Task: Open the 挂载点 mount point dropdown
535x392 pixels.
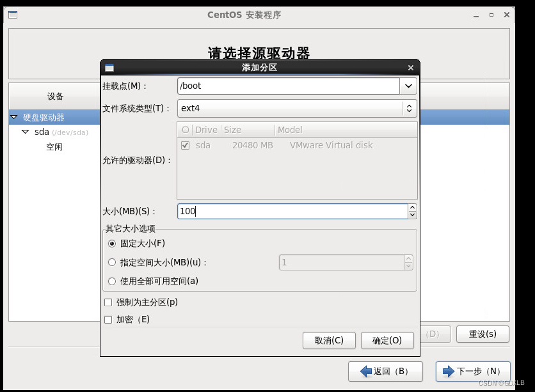Action: [409, 86]
